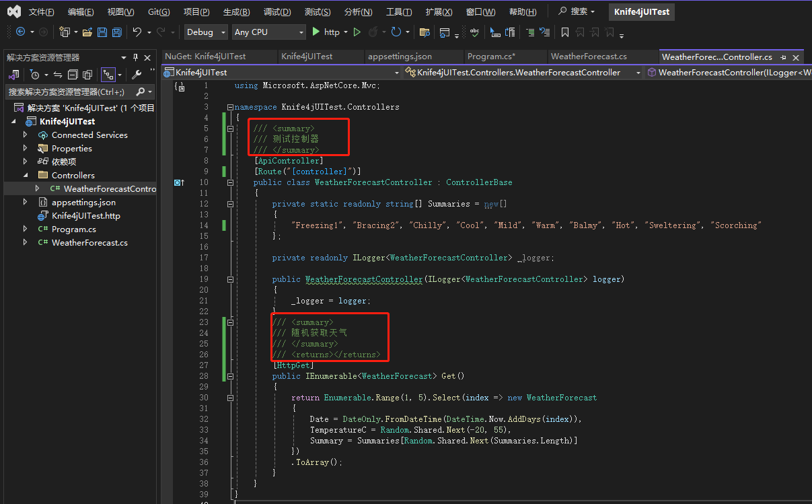
Task: Open the member dropdown showing WeatherForecastController(ILogger
Action: (x=729, y=72)
